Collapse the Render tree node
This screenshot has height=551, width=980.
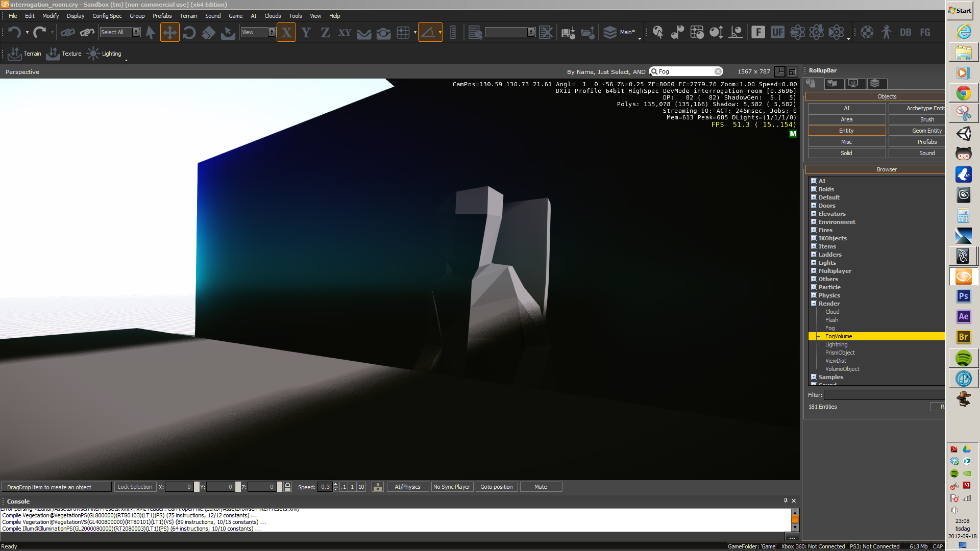click(814, 304)
